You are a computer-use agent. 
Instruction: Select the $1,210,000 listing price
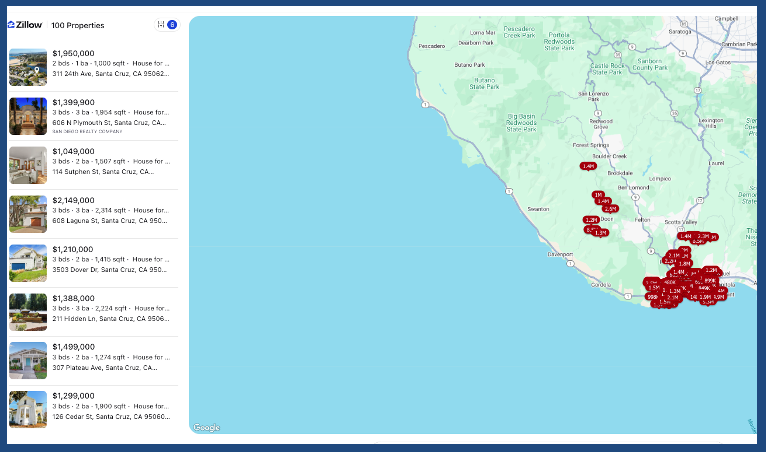coord(73,249)
